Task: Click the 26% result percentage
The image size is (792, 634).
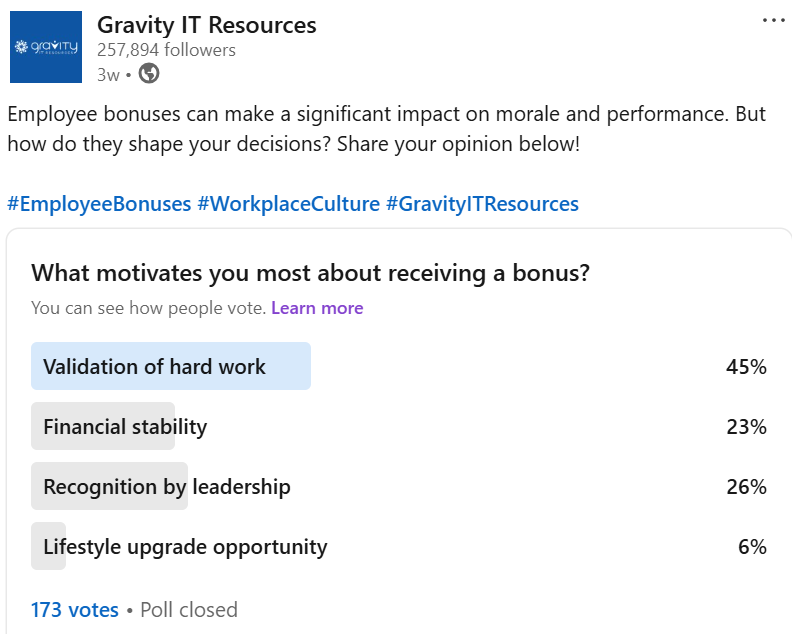Action: [746, 487]
